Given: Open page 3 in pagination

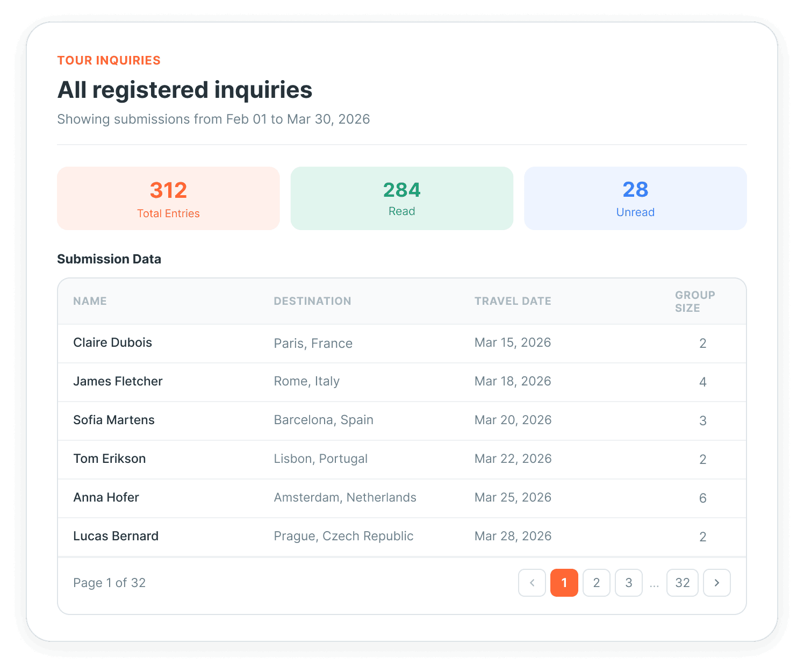Looking at the screenshot, I should 629,583.
